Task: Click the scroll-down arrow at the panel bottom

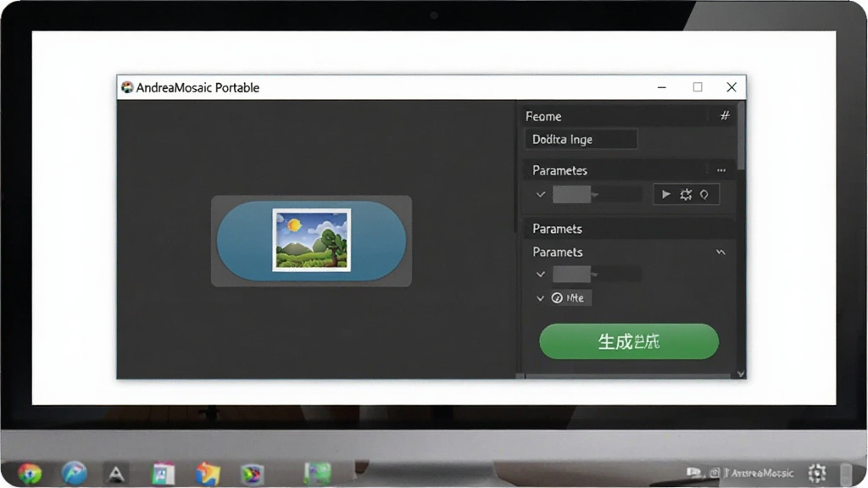Action: [741, 374]
